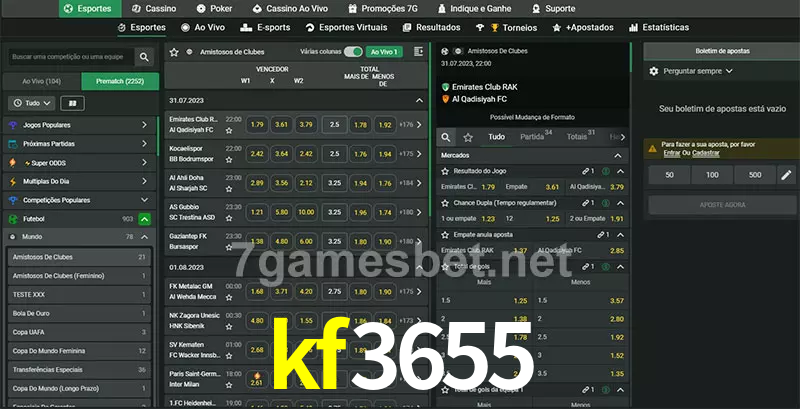Toggle the Várias colunas switch
Viewport: 800px width, 409px height.
click(x=353, y=52)
